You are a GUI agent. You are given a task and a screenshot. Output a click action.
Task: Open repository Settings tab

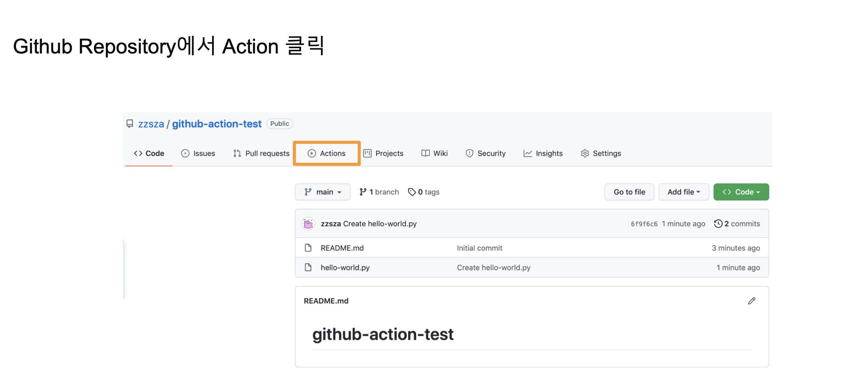[601, 153]
